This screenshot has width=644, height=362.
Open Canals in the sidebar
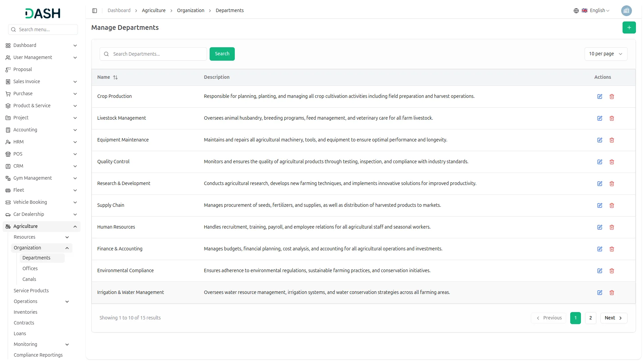[29, 279]
